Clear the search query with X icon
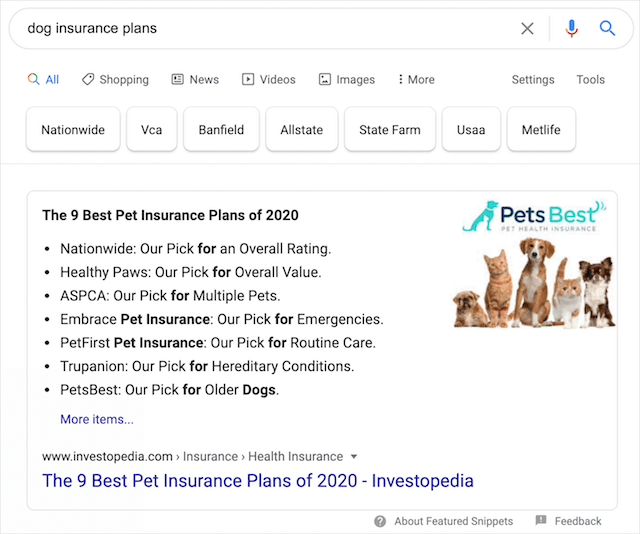Viewport: 640px width, 534px height. pos(527,29)
